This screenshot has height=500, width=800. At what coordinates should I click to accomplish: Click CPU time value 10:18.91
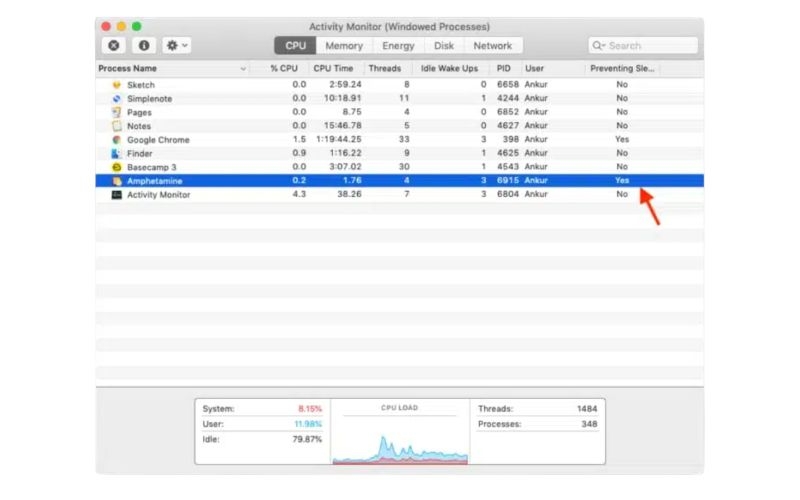click(x=342, y=98)
